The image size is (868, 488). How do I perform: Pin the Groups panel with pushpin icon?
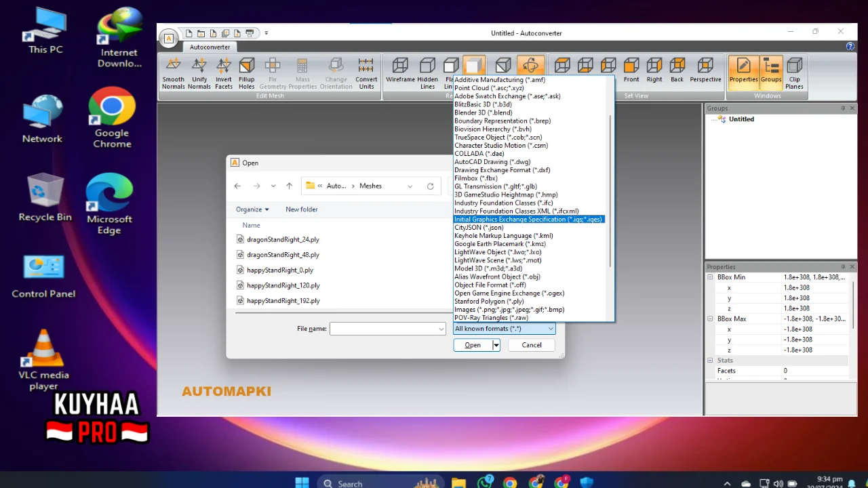coord(843,108)
